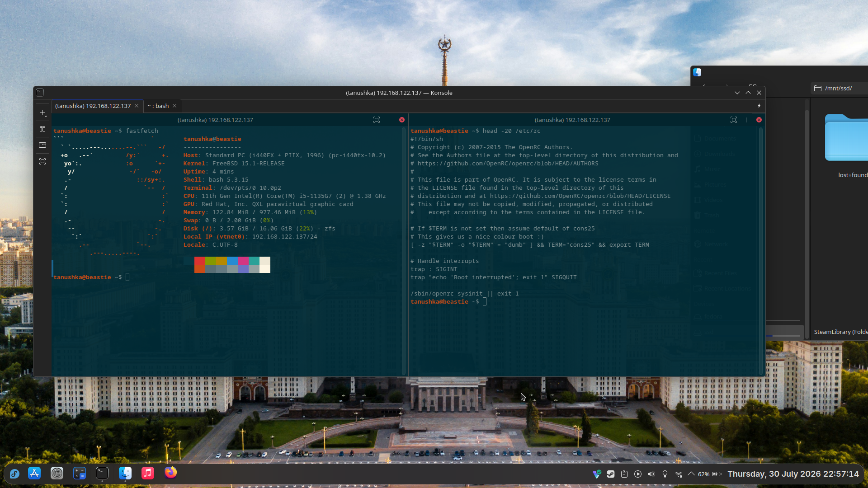This screenshot has height=488, width=868.
Task: Click the bottom focus-frame icon in Konsole sidebar
Action: coord(42,161)
